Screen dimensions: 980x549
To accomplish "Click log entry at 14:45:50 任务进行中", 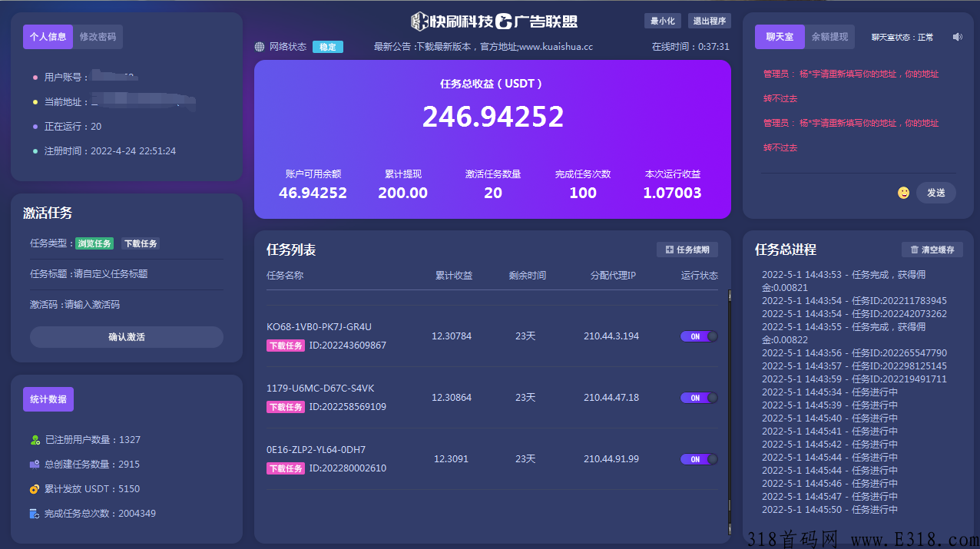I will point(829,510).
